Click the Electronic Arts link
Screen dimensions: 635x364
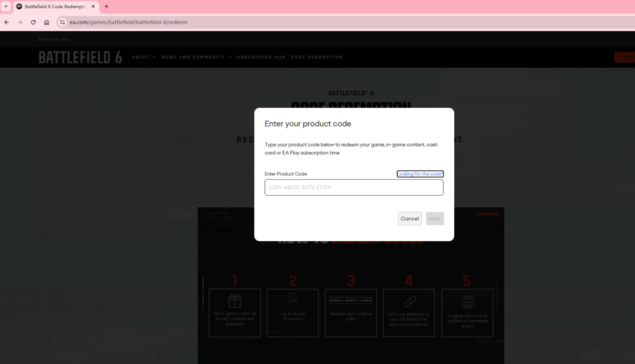tap(54, 39)
